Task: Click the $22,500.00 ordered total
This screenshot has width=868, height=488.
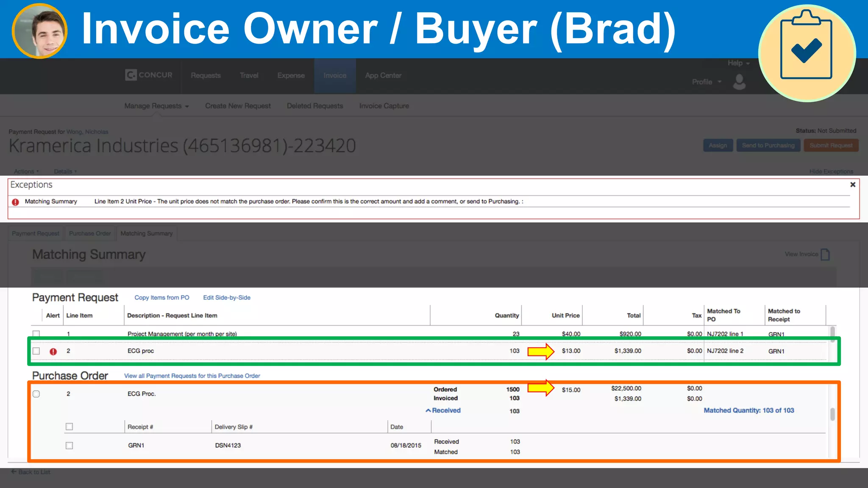Action: coord(626,388)
